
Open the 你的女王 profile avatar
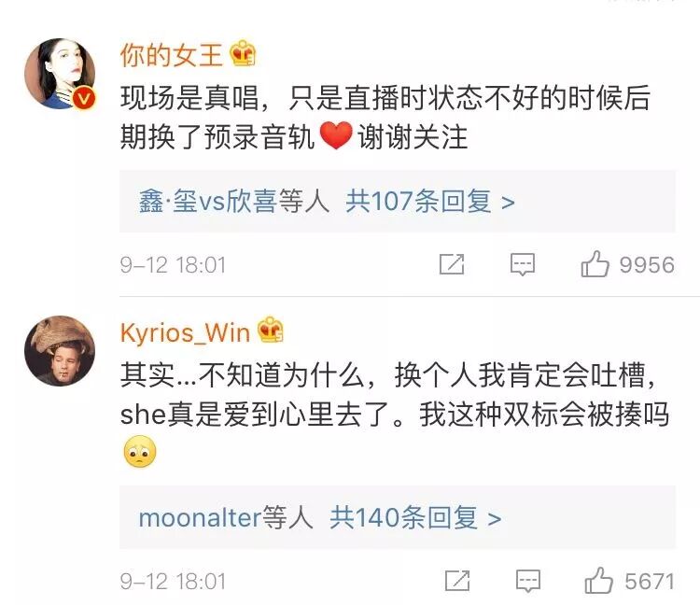pyautogui.click(x=60, y=74)
